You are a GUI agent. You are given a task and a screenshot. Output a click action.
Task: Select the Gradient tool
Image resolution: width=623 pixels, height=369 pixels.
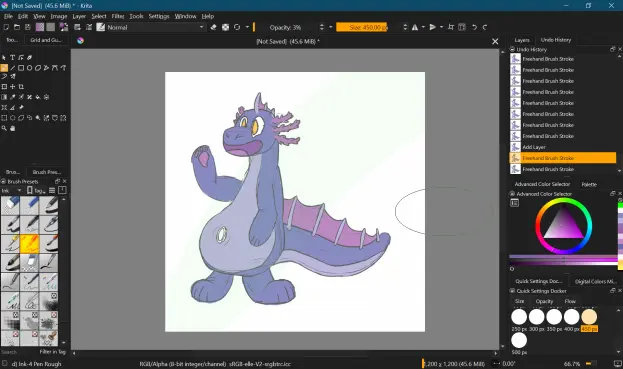[x=4, y=97]
